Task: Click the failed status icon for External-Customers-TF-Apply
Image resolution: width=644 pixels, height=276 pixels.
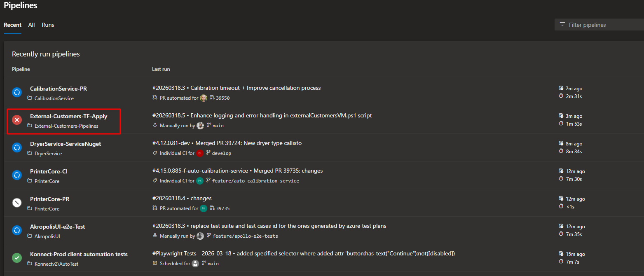Action: 17,120
